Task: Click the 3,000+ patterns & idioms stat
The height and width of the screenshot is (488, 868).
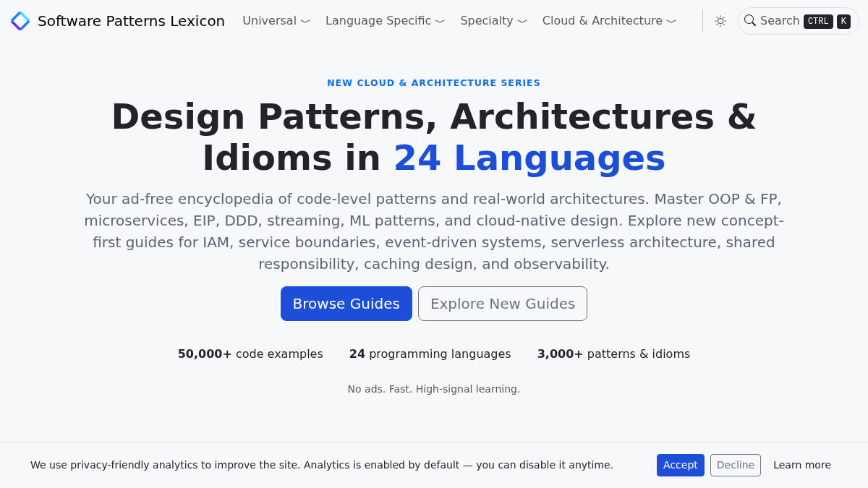Action: pyautogui.click(x=613, y=354)
